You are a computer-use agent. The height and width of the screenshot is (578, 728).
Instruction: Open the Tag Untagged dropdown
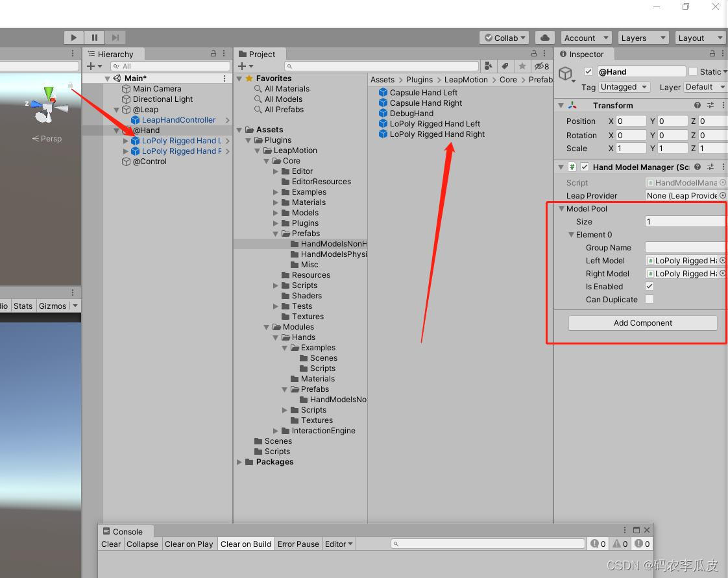pos(624,87)
